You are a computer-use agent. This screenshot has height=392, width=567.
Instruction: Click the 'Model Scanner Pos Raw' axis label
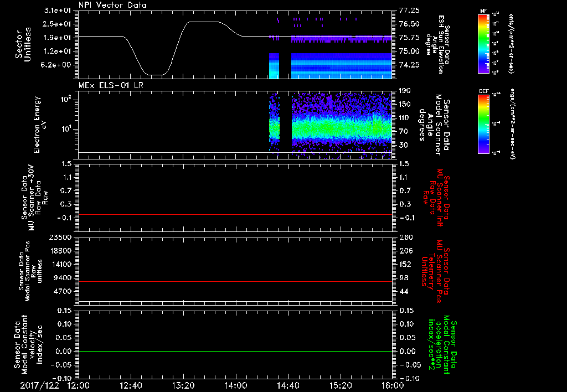(30, 271)
